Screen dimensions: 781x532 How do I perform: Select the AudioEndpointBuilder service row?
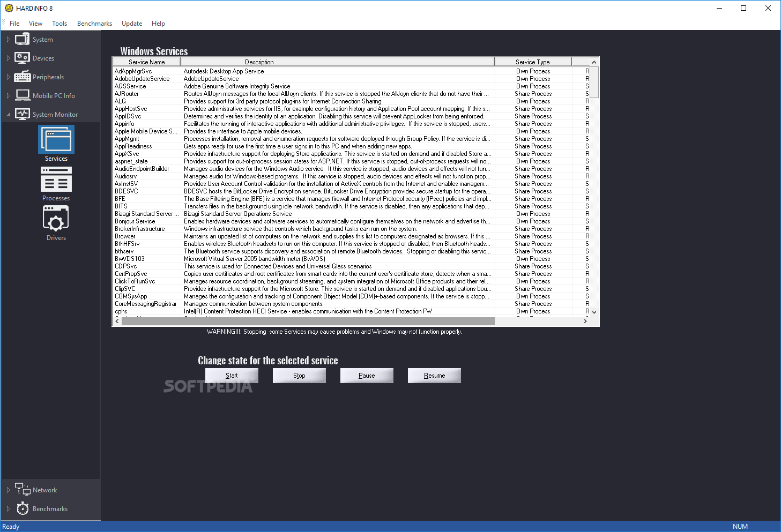point(351,169)
